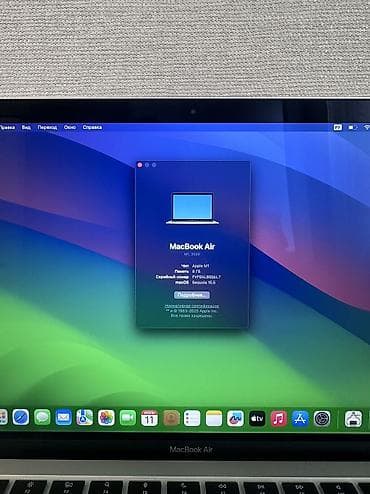The width and height of the screenshot is (370, 494).
Task: Open Safari from the dock
Action: pos(21,417)
